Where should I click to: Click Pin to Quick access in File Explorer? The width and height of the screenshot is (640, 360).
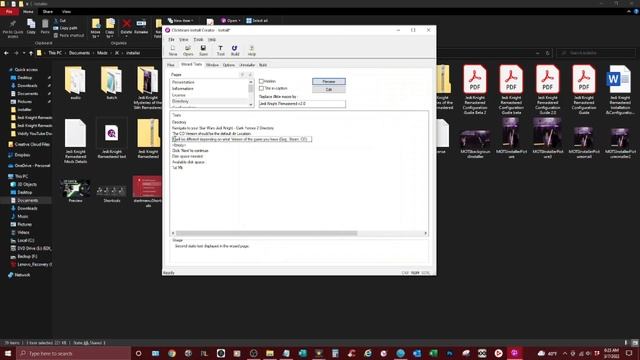click(x=13, y=29)
